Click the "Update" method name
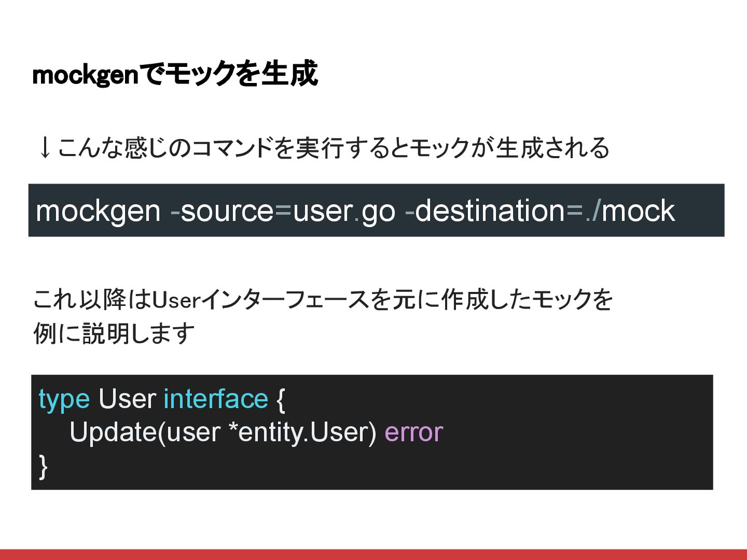 point(113,432)
